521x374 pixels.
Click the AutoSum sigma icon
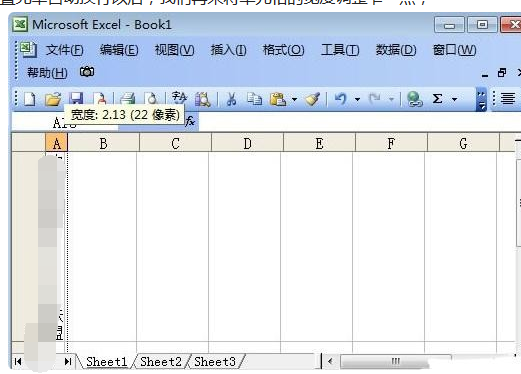click(x=438, y=99)
